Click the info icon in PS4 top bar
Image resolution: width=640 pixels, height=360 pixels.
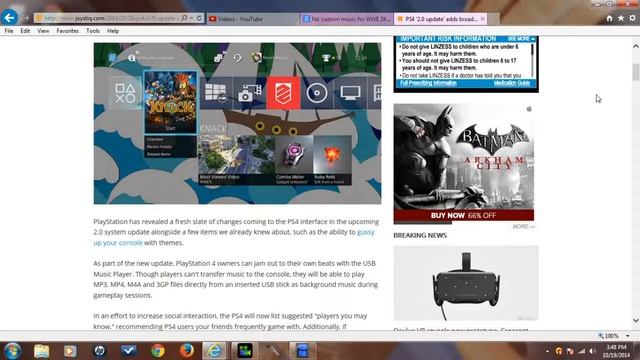point(131,58)
